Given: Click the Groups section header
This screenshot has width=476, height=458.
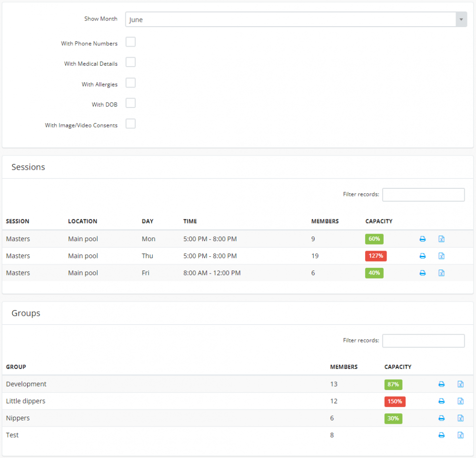Looking at the screenshot, I should tap(26, 313).
